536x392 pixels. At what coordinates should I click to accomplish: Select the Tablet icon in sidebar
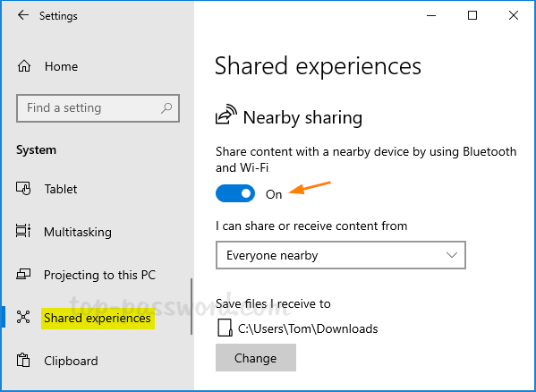coord(23,188)
